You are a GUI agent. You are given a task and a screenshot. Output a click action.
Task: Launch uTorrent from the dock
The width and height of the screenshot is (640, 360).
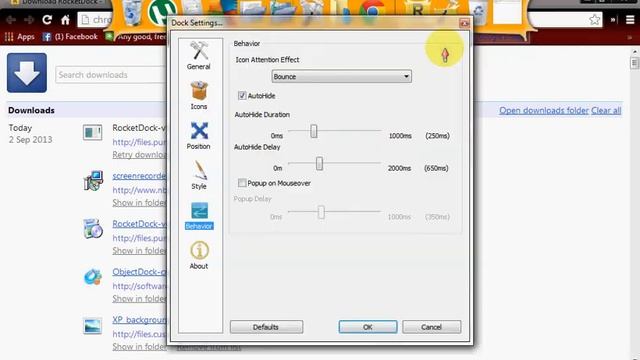click(x=162, y=12)
